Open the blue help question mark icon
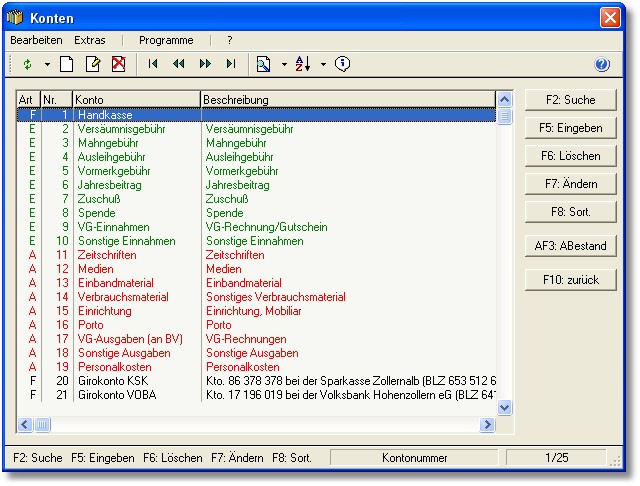640x486 pixels. tap(602, 64)
